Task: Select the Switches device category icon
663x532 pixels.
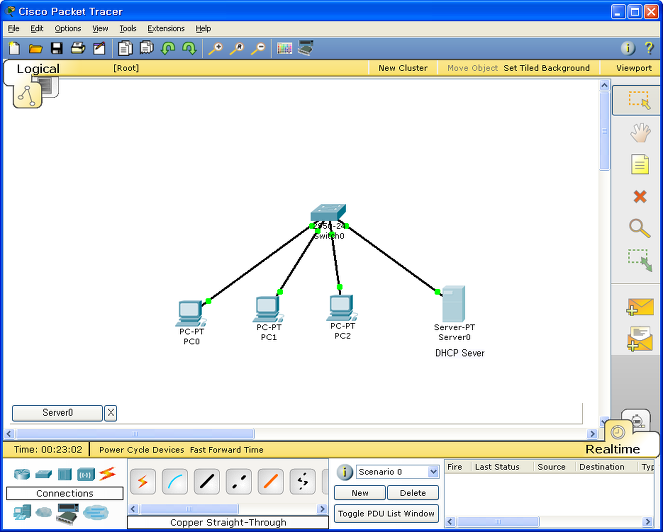Action: (x=44, y=474)
